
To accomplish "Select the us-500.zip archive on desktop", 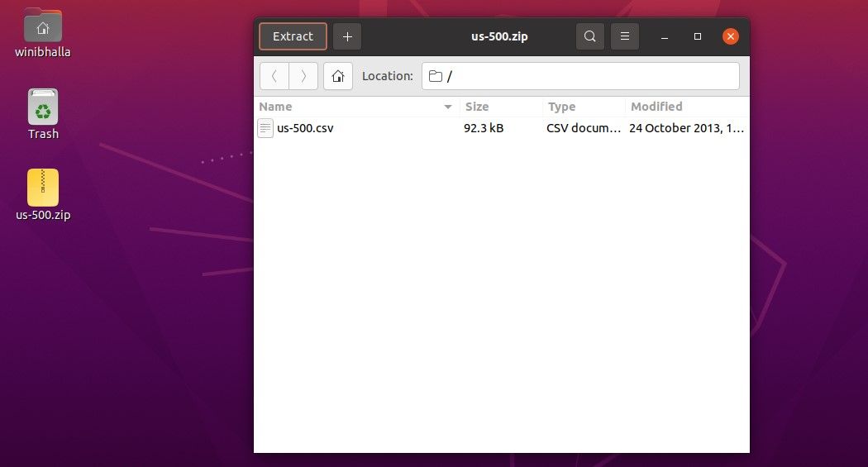I will coord(43,188).
